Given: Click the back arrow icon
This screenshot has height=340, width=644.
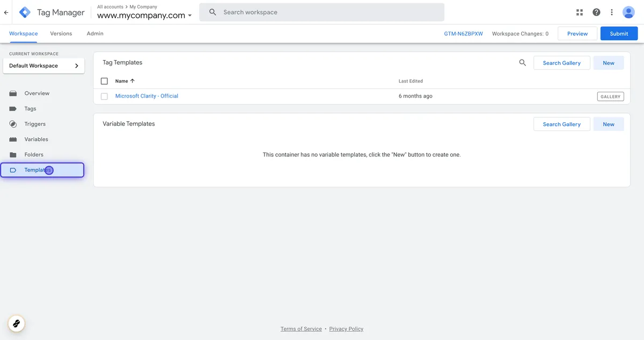Looking at the screenshot, I should (x=6, y=12).
